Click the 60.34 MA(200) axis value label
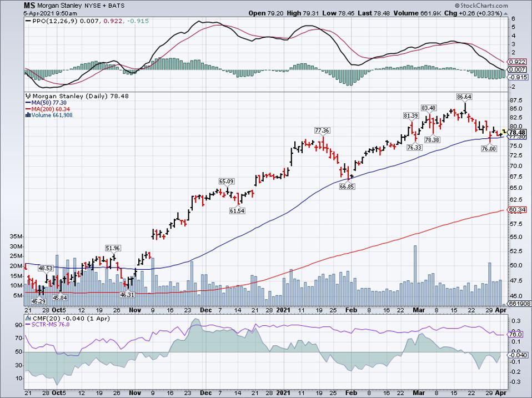 pos(517,210)
